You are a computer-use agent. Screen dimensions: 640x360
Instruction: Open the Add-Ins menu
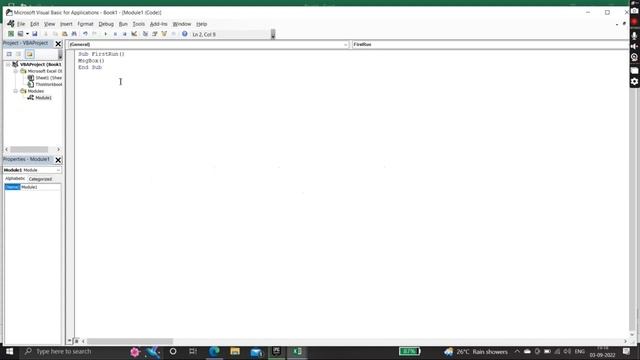[158, 24]
